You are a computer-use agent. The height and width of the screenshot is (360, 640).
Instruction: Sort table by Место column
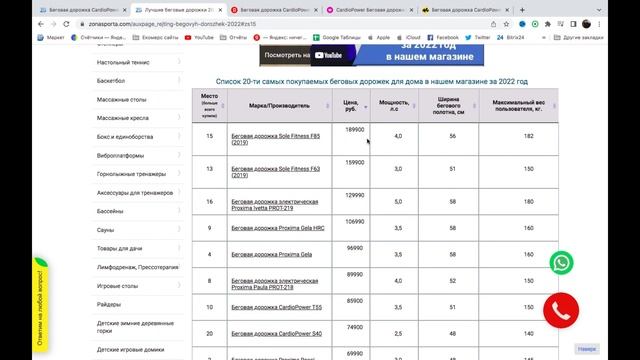tap(209, 106)
